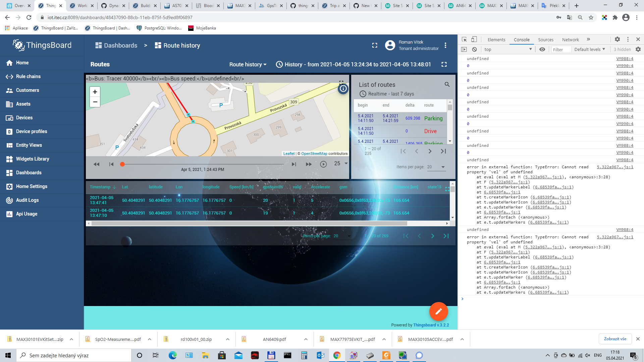
Task: Click the orange edit dashboard button
Action: click(438, 311)
